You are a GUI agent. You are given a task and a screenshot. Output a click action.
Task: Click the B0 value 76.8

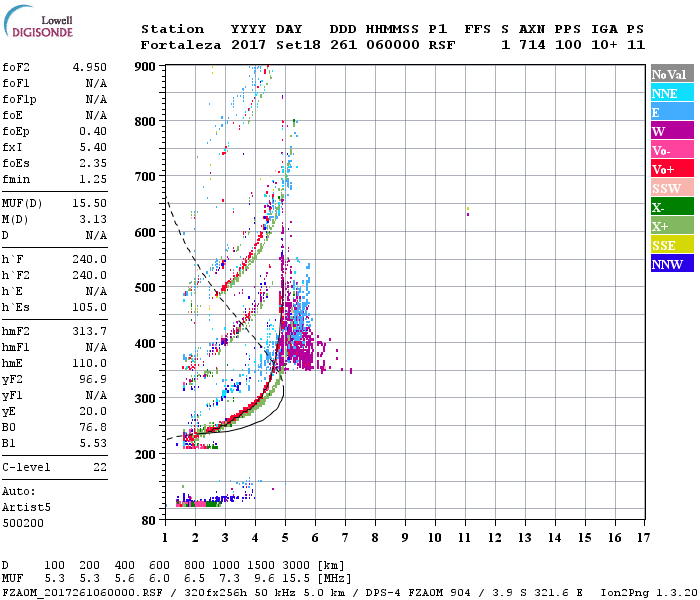pos(93,428)
